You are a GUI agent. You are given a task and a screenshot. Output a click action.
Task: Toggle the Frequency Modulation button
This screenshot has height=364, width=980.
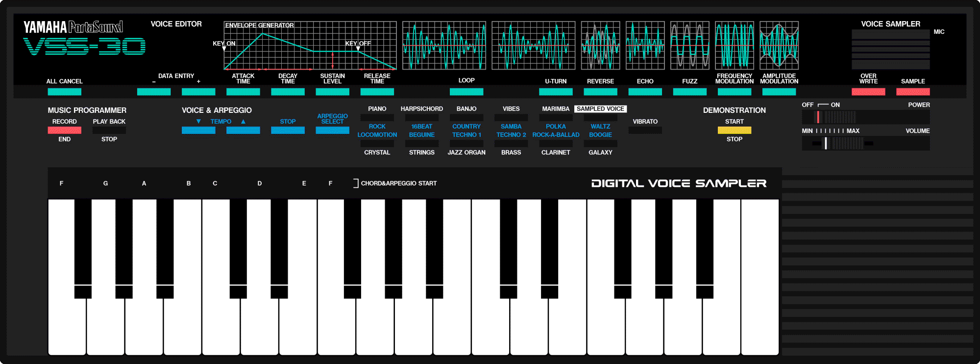pos(734,92)
